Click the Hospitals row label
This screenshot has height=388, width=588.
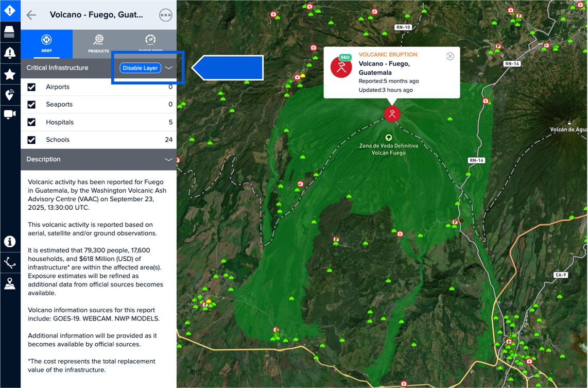click(x=60, y=122)
